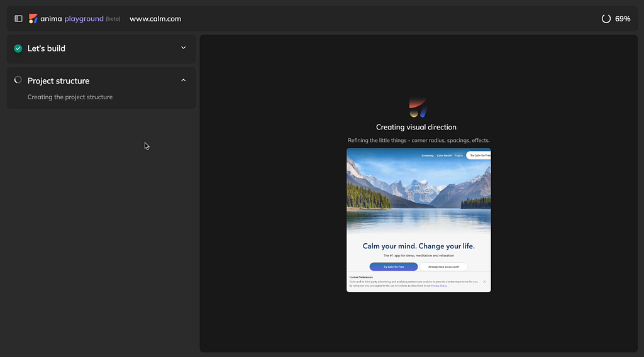Click the Privacy Policy link in preview
The width and height of the screenshot is (644, 357).
(x=438, y=285)
